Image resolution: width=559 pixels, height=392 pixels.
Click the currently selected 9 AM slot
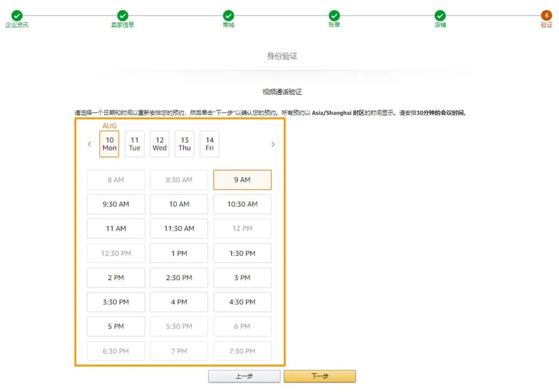click(242, 179)
